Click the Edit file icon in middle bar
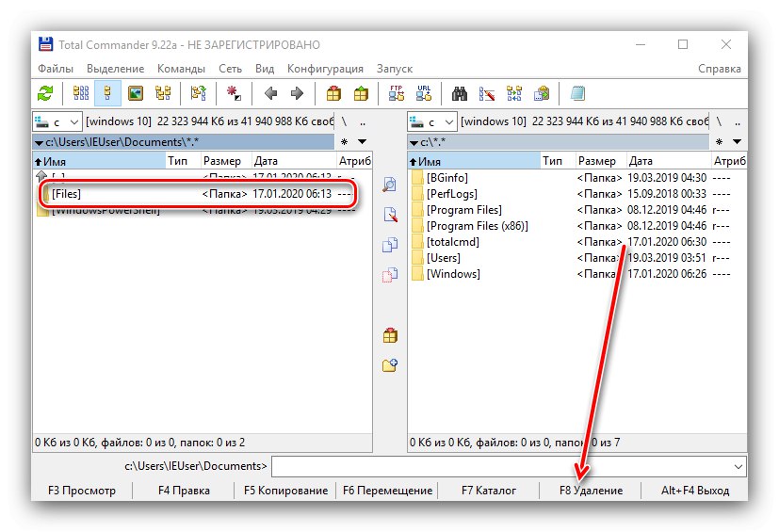This screenshot has width=779, height=532. pos(390,215)
